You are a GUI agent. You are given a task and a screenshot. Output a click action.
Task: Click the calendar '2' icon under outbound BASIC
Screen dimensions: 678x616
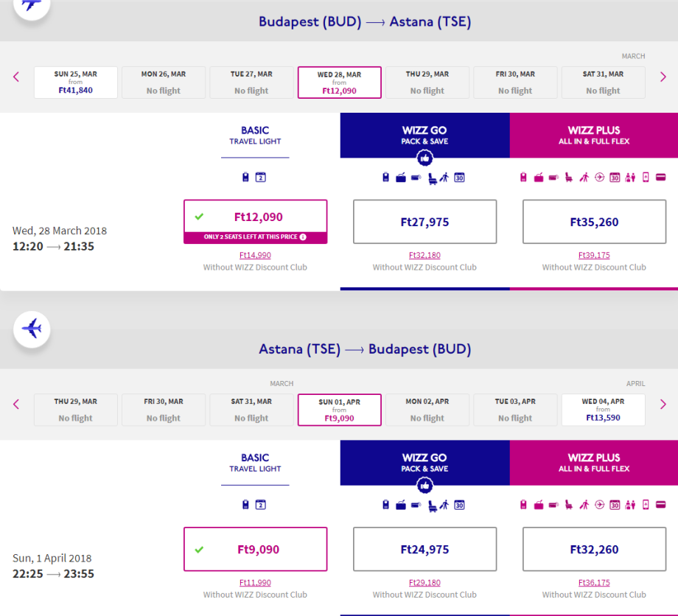[260, 178]
